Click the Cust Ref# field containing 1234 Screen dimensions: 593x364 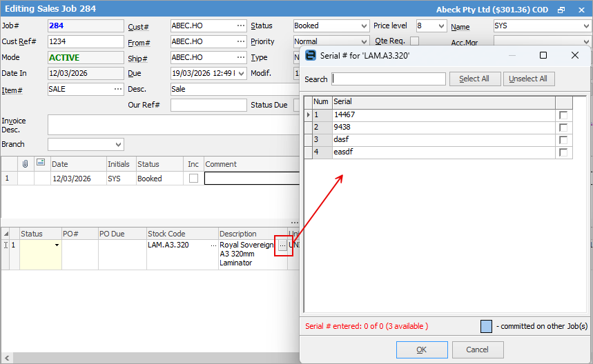pyautogui.click(x=86, y=41)
